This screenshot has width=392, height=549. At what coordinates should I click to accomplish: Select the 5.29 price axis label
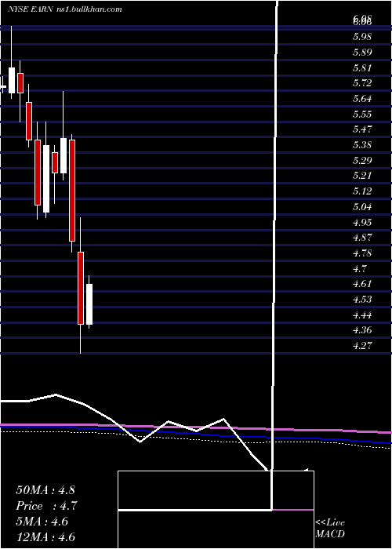click(x=362, y=161)
